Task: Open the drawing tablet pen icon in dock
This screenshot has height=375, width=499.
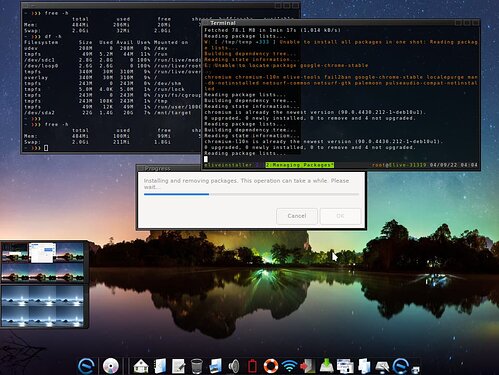Action: [382, 367]
